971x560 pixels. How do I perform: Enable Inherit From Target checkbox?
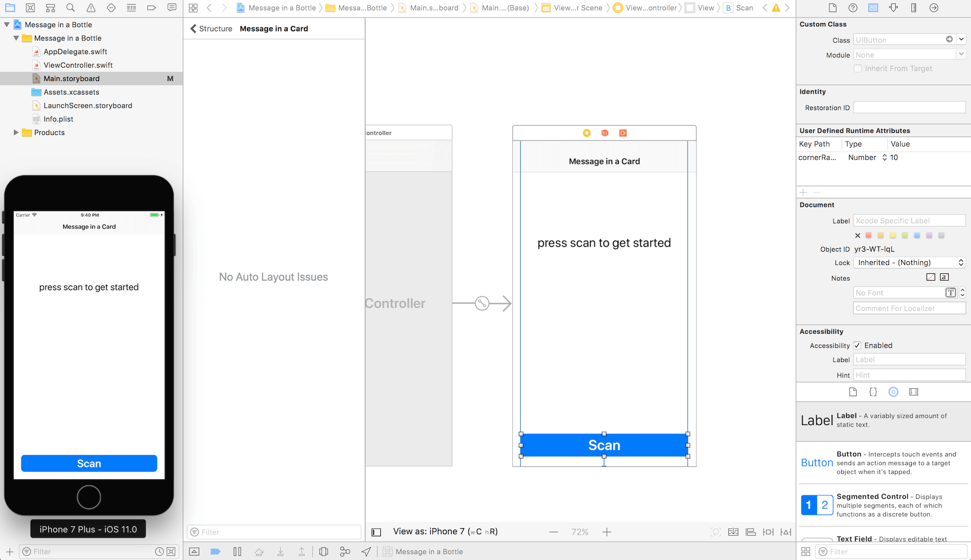point(858,68)
